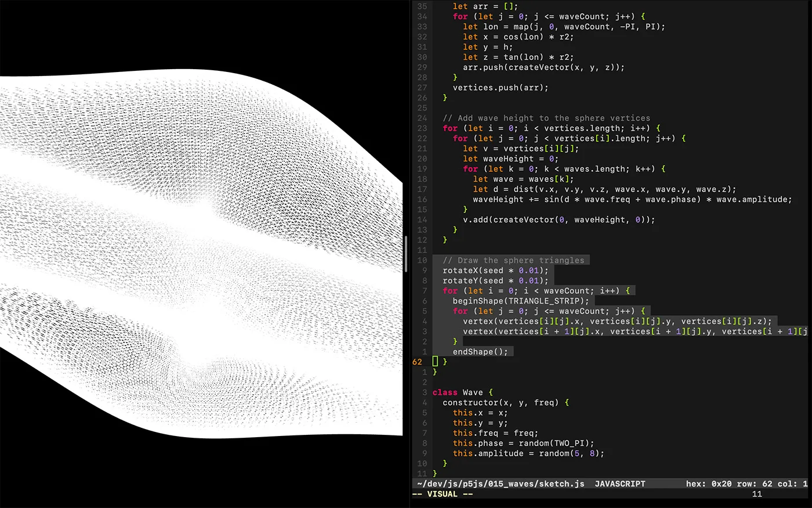Click the current line number 62
Image resolution: width=812 pixels, height=508 pixels.
418,362
